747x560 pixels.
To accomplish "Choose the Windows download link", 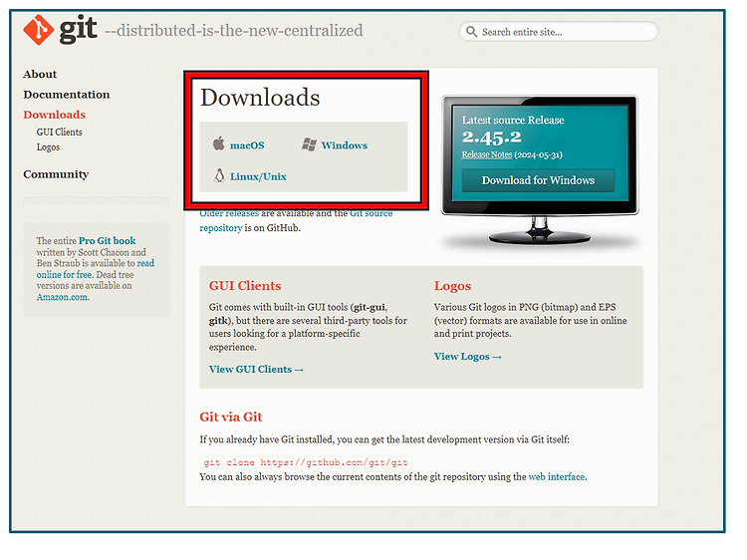I will [345, 145].
